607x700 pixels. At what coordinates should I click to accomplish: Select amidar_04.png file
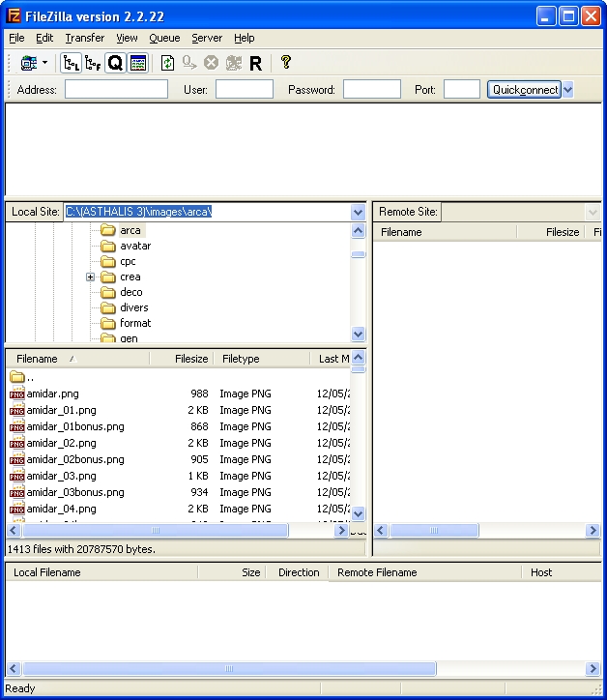[x=61, y=509]
